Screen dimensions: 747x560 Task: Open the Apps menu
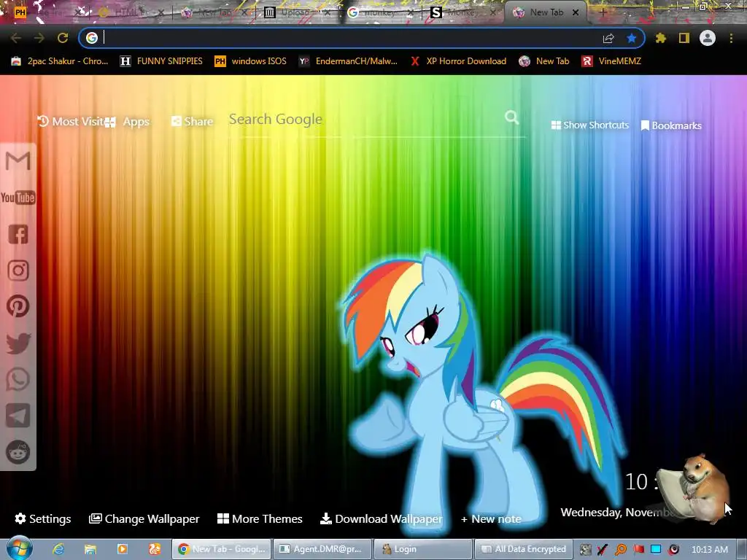point(127,122)
